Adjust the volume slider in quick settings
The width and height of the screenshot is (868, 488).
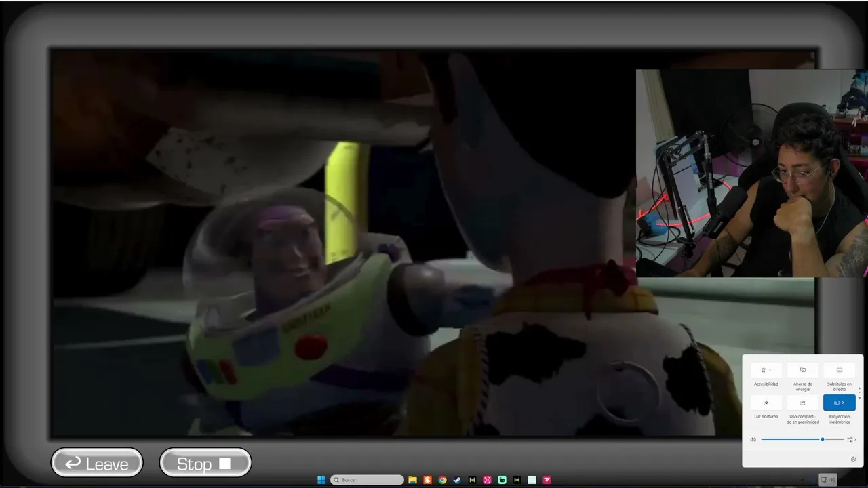(802, 439)
